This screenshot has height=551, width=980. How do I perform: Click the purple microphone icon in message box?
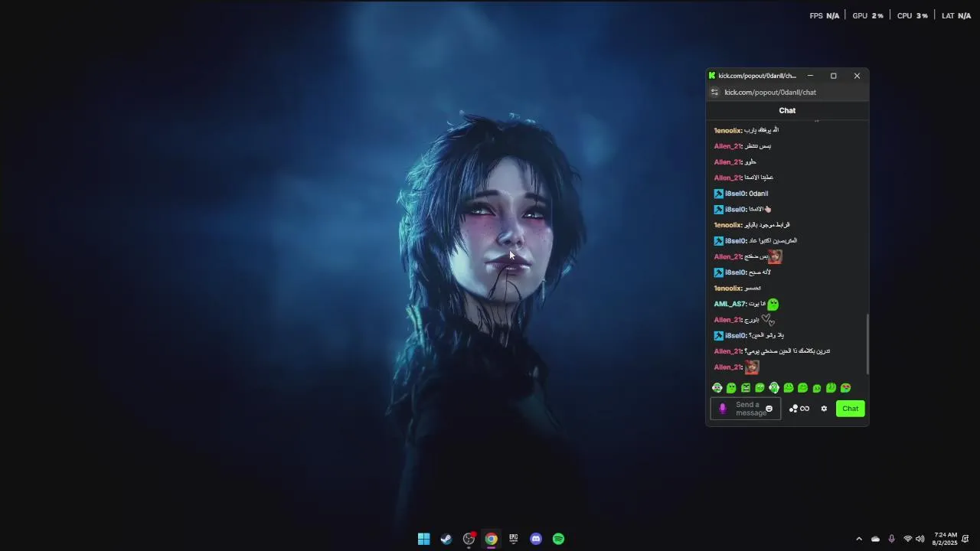(x=722, y=409)
